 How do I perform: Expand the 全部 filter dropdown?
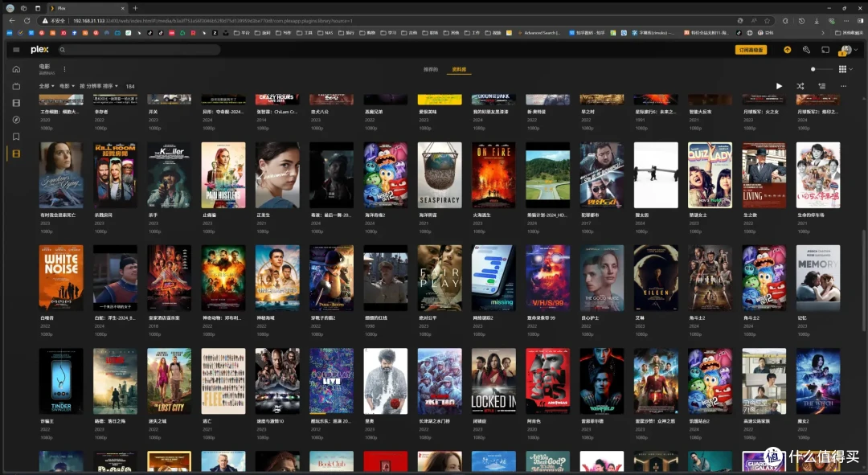pyautogui.click(x=47, y=86)
